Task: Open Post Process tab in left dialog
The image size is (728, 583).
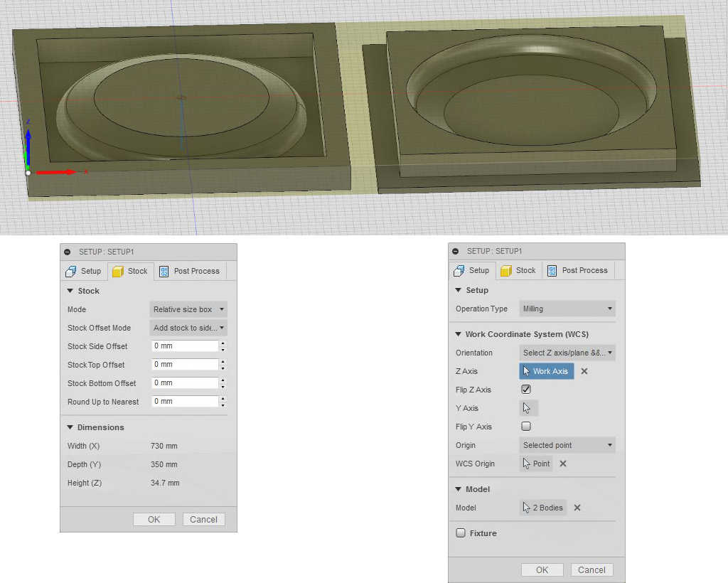Action: point(189,271)
